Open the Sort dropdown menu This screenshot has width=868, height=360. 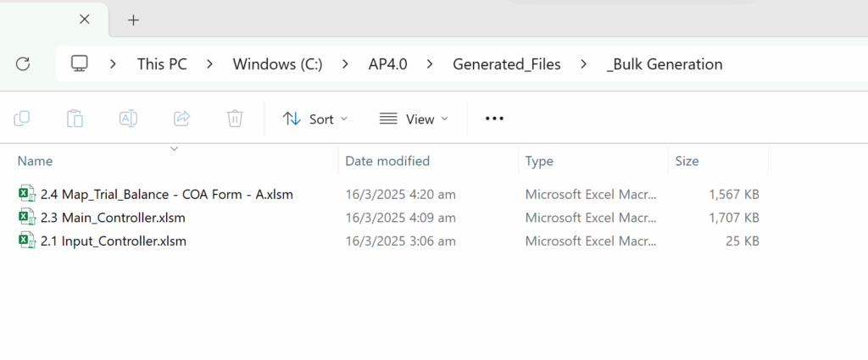coord(314,119)
